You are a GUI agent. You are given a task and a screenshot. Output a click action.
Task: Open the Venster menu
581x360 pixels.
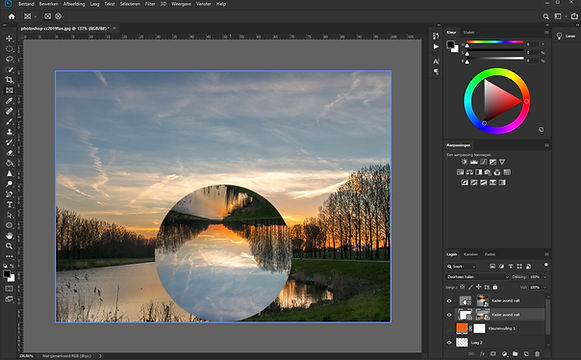pos(203,4)
